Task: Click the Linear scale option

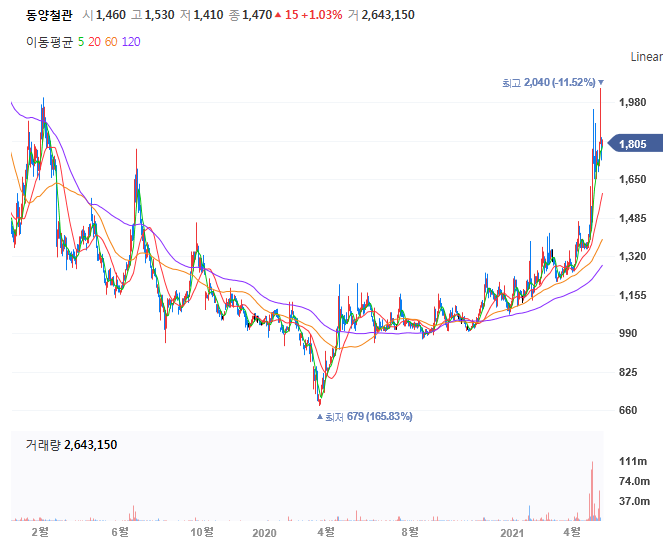Action: (647, 57)
